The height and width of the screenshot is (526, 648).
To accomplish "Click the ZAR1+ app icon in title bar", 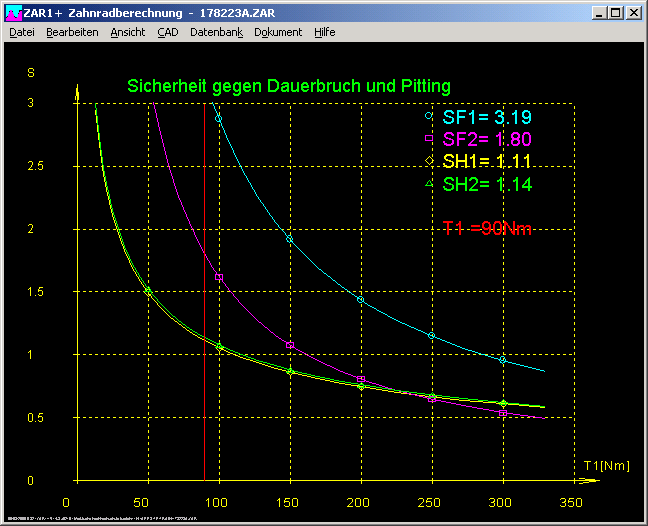I will (x=11, y=13).
